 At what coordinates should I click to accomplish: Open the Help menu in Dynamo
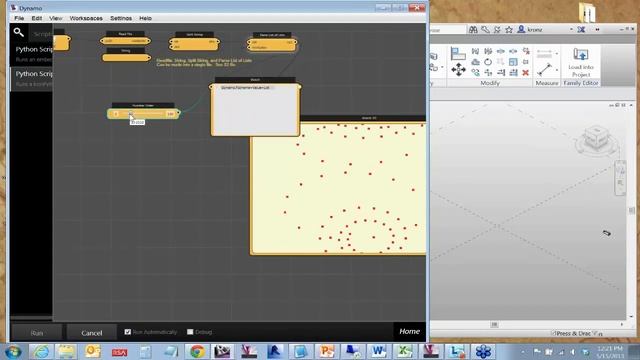pos(145,18)
